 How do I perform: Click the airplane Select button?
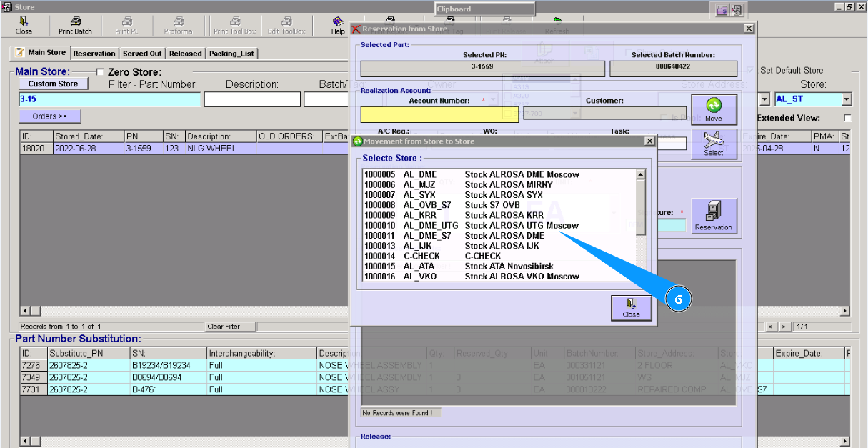713,144
